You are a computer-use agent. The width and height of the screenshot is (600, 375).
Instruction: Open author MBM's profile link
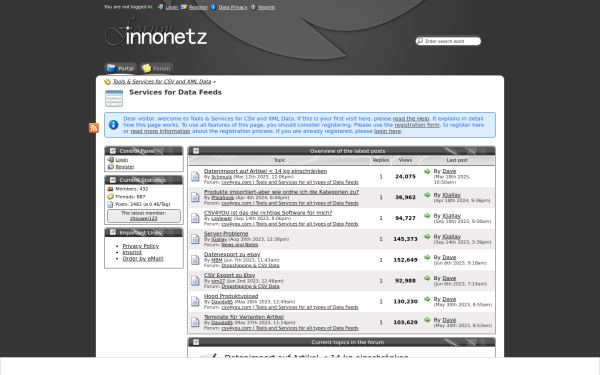[x=217, y=260]
